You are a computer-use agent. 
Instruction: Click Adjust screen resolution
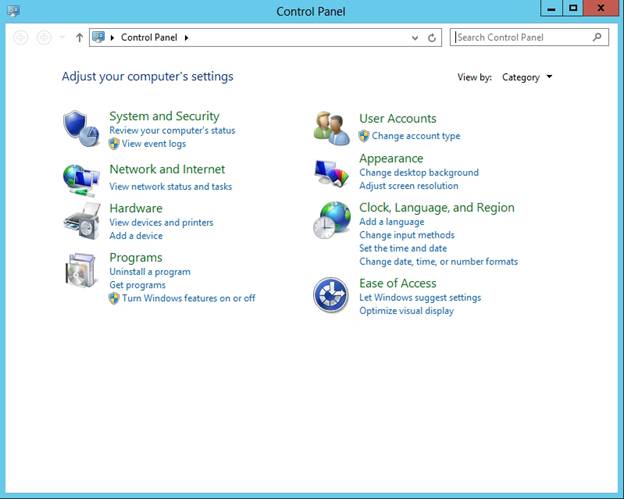[409, 186]
